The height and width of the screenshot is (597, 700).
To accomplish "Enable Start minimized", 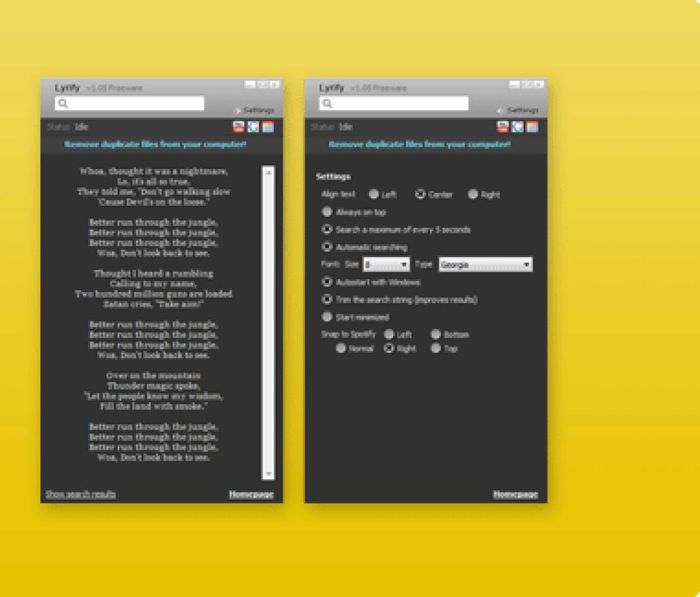I will tap(327, 317).
